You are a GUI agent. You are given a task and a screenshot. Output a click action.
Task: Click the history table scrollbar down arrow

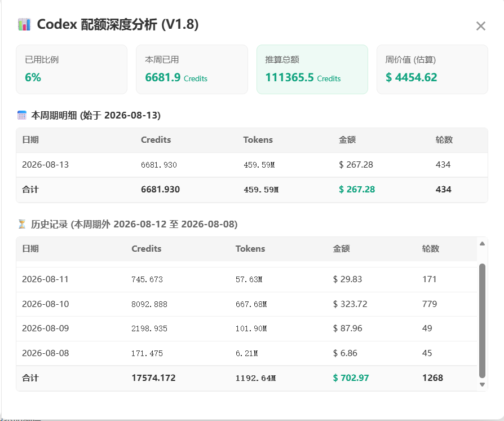point(482,384)
